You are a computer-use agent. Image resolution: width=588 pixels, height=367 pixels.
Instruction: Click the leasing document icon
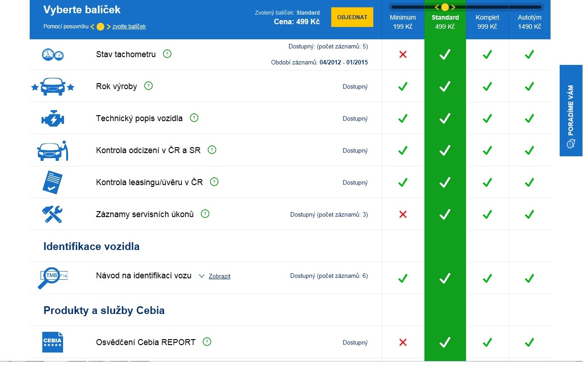point(52,182)
